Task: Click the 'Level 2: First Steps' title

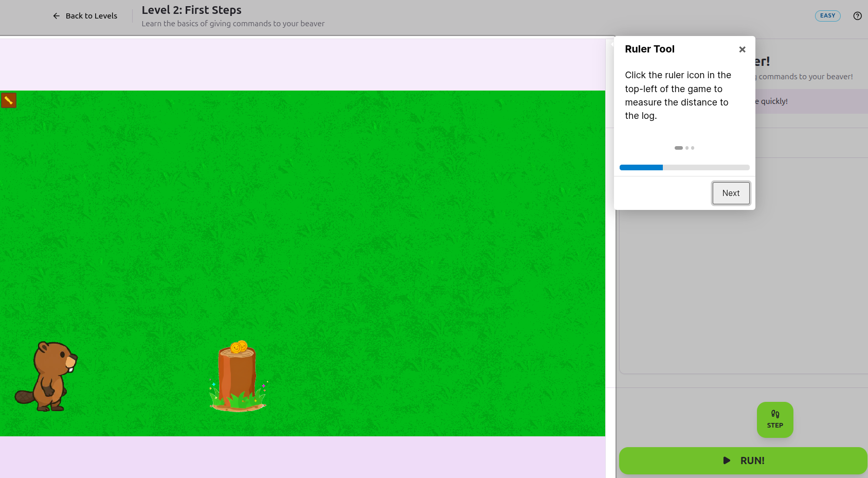Action: pyautogui.click(x=191, y=10)
